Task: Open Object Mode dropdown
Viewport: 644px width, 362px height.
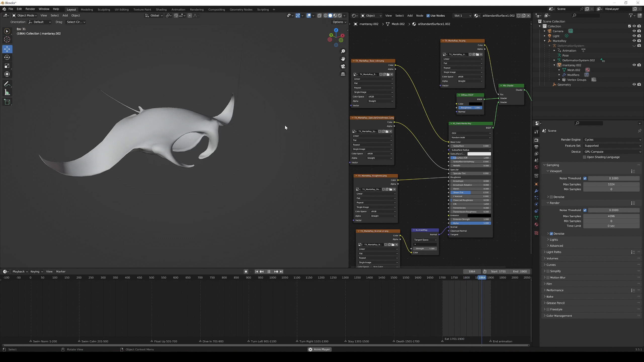Action: coord(25,16)
